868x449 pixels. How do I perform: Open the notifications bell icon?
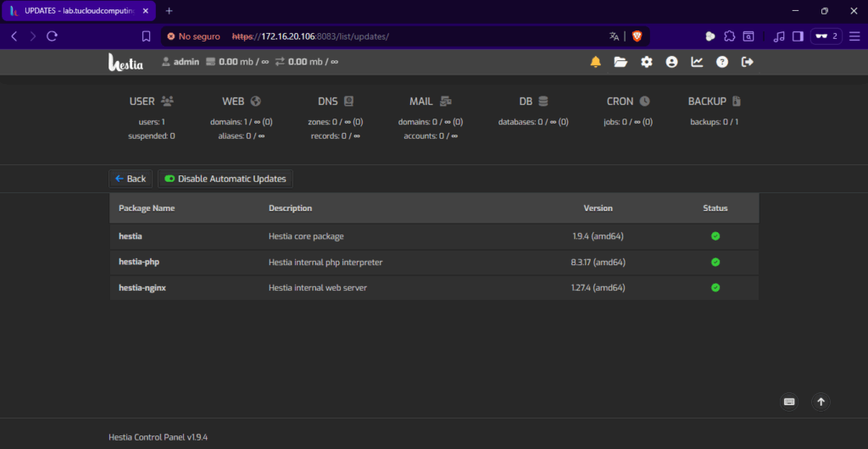(596, 62)
